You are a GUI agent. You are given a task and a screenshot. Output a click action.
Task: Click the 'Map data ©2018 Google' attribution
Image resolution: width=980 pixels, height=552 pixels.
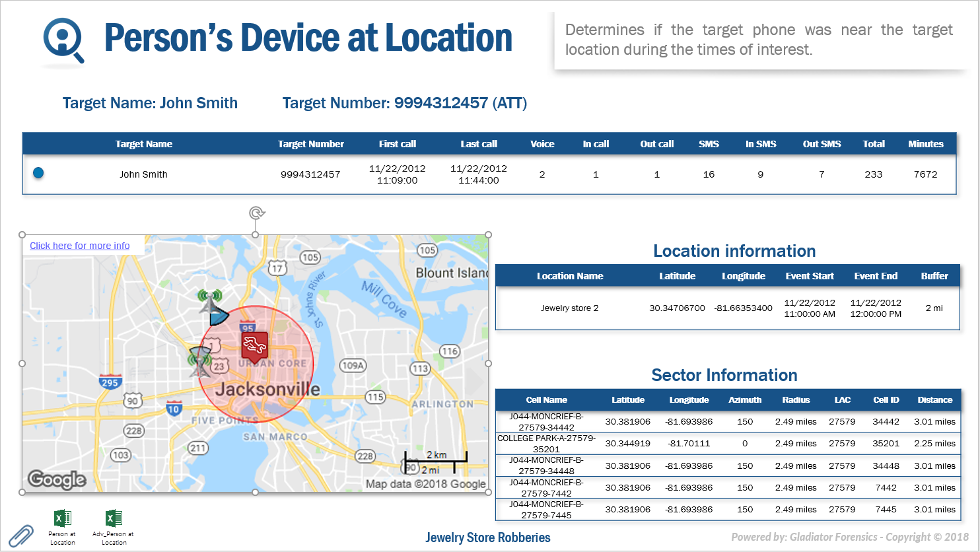[x=425, y=484]
